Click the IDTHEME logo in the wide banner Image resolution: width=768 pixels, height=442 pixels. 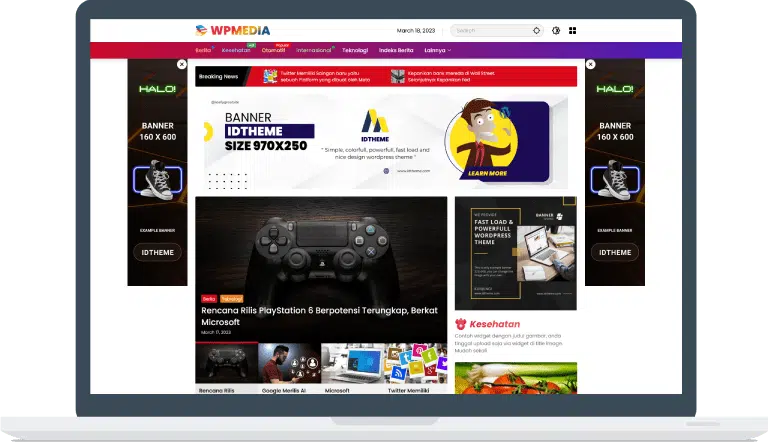pyautogui.click(x=375, y=125)
